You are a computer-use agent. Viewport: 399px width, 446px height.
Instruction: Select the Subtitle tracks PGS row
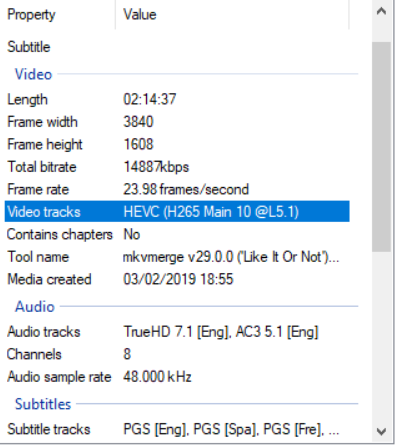click(x=177, y=429)
